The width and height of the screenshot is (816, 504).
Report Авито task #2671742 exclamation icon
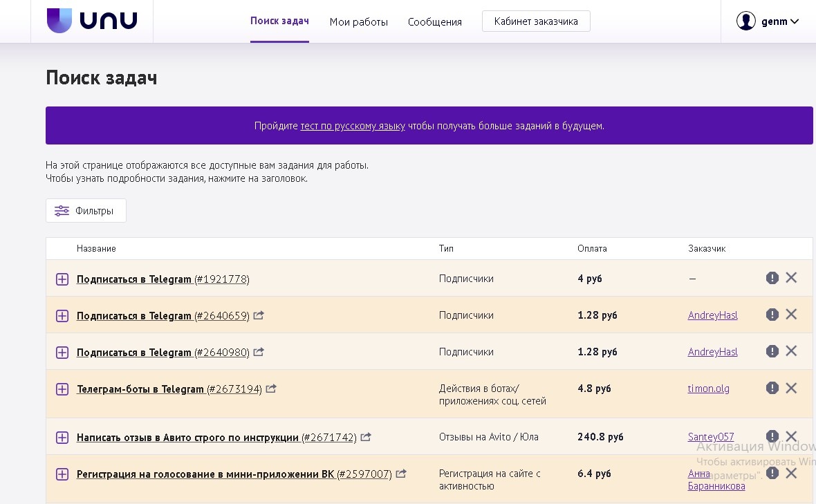tap(772, 436)
